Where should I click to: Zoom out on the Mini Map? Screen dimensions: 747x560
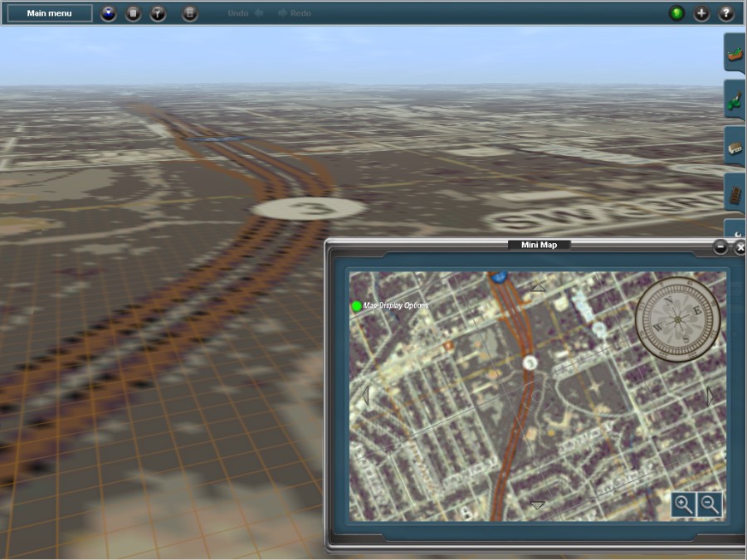coord(710,504)
